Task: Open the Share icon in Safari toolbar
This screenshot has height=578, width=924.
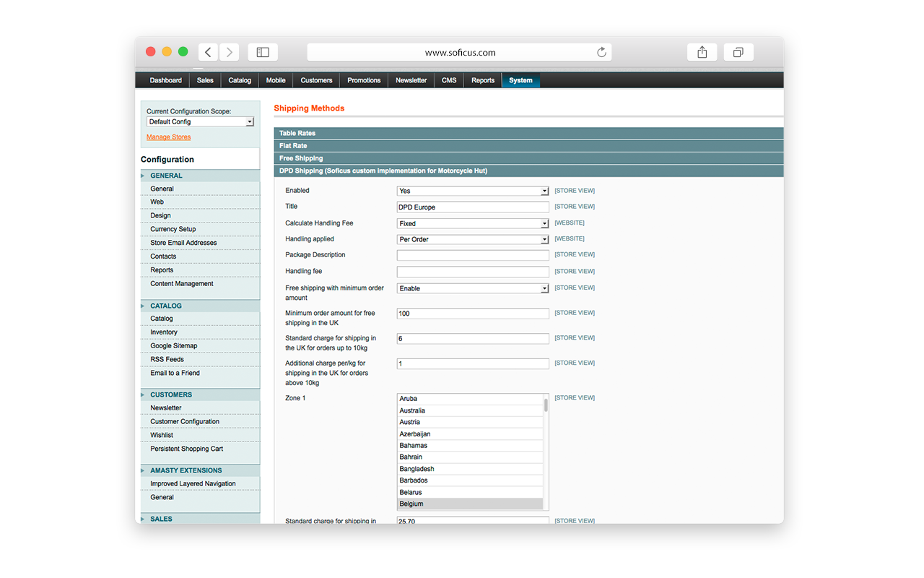Action: tap(702, 52)
